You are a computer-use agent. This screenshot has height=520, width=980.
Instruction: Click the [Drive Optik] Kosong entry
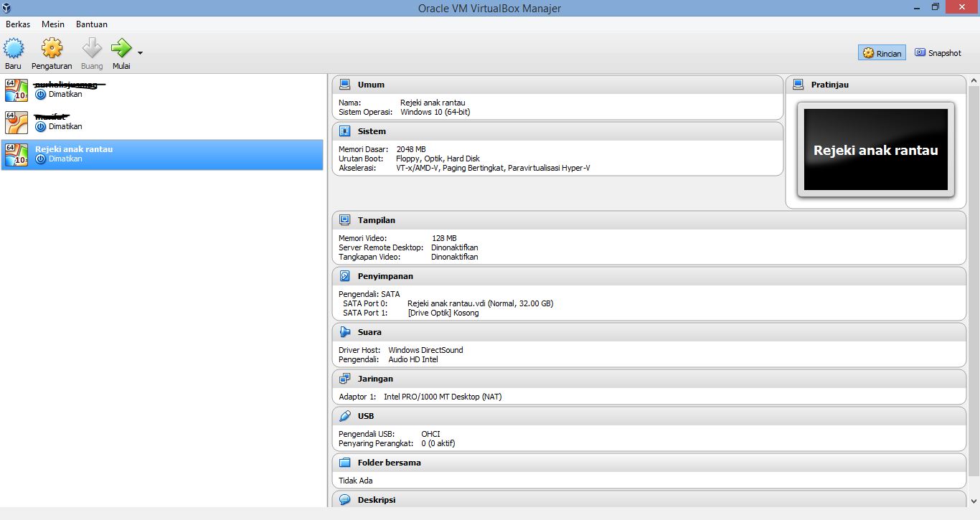pos(443,313)
